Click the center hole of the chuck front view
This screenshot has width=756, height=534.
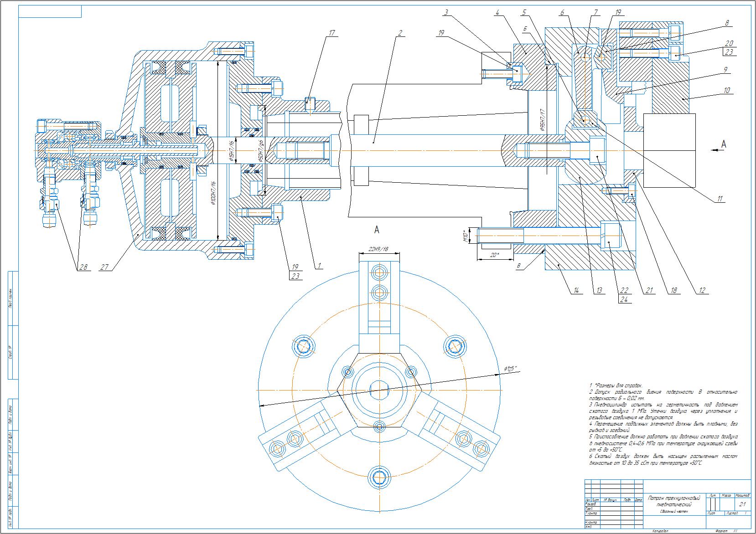pos(379,389)
